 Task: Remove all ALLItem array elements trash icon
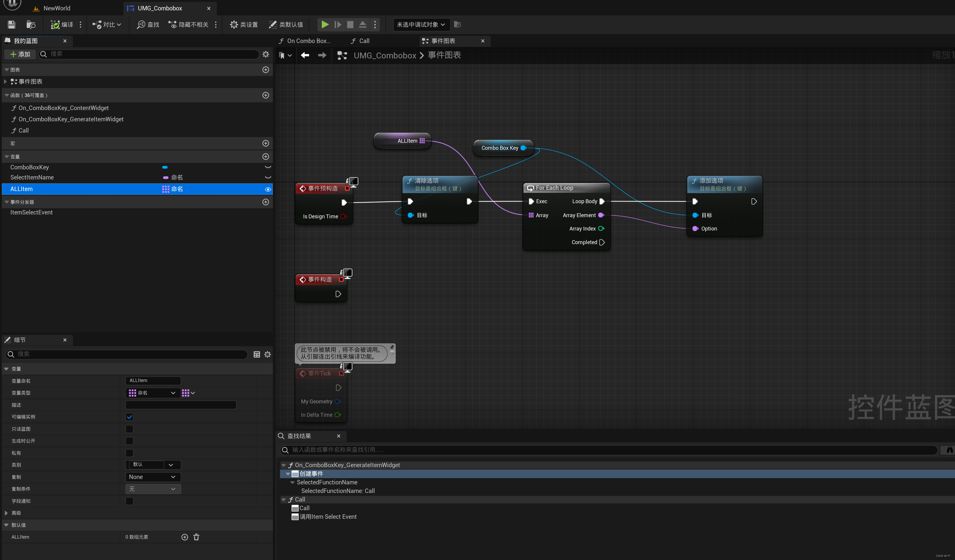coord(196,537)
